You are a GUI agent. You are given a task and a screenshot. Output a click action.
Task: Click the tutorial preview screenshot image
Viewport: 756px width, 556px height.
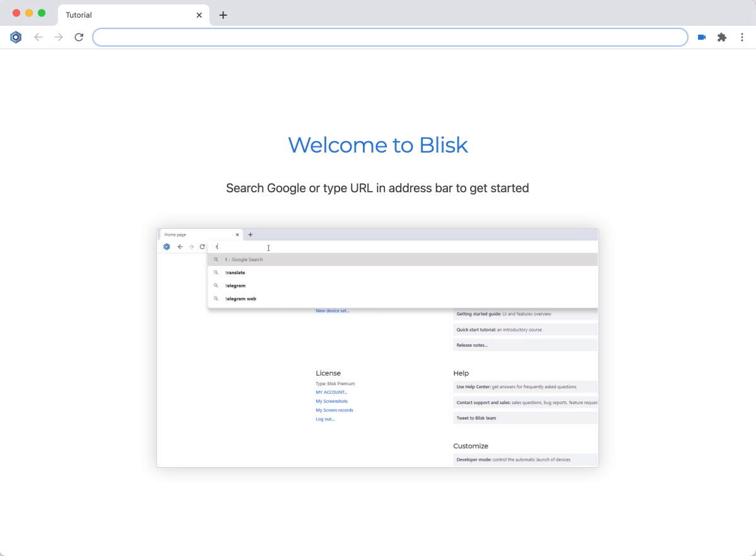pyautogui.click(x=377, y=348)
